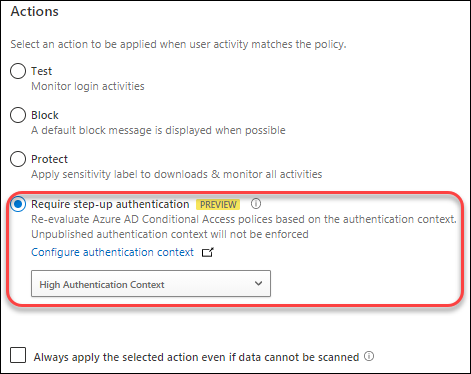The image size is (471, 374).
Task: Open the High Authentication Context dropdown
Action: click(x=151, y=284)
